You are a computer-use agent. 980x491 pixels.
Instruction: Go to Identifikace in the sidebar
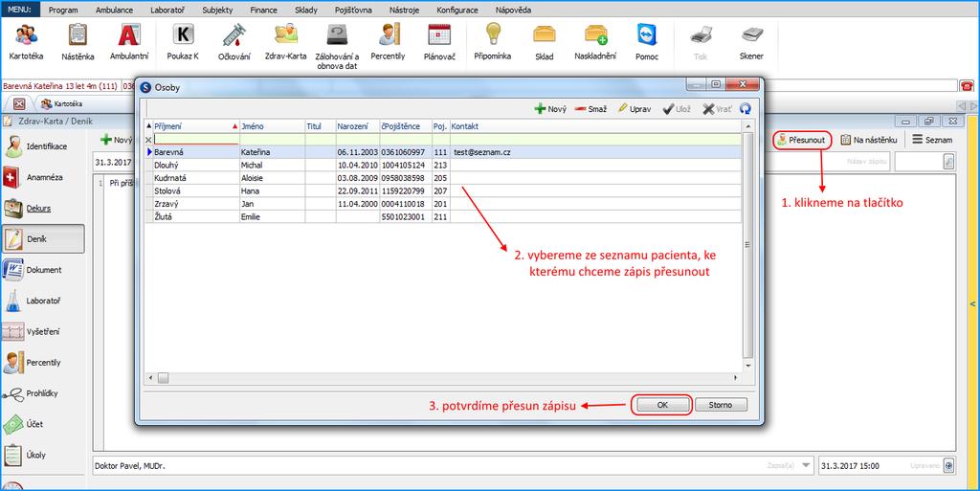click(42, 146)
